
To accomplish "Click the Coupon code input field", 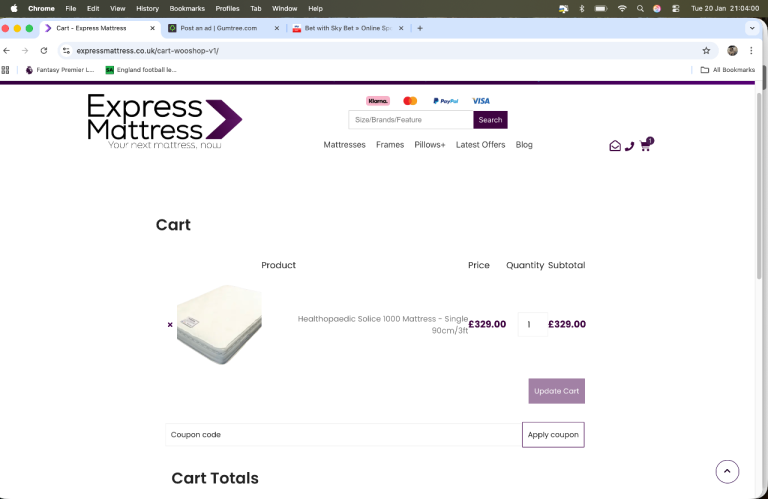I will [342, 435].
